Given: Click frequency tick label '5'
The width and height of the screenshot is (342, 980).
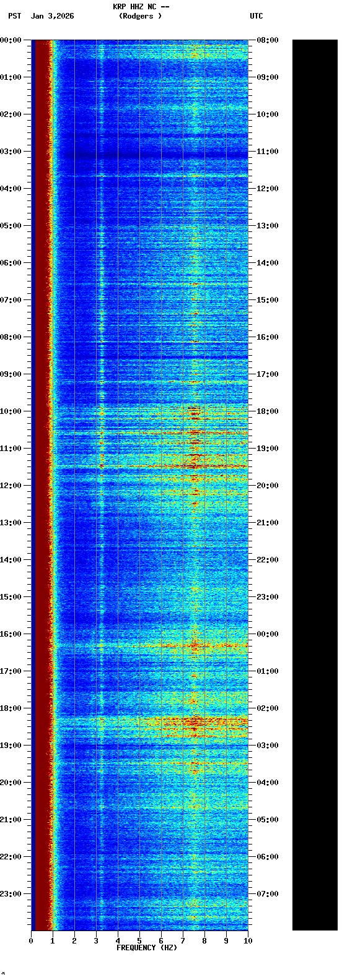Looking at the screenshot, I should coord(139,941).
